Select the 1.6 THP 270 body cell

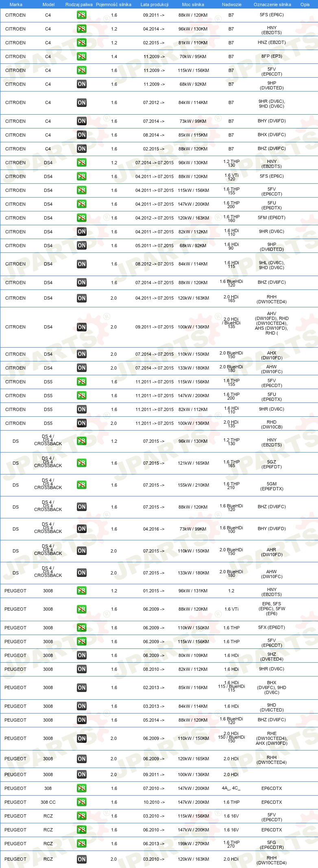pyautogui.click(x=231, y=844)
